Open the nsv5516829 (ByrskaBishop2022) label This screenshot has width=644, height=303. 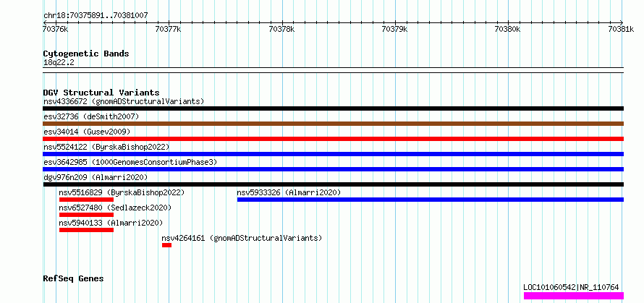[122, 192]
